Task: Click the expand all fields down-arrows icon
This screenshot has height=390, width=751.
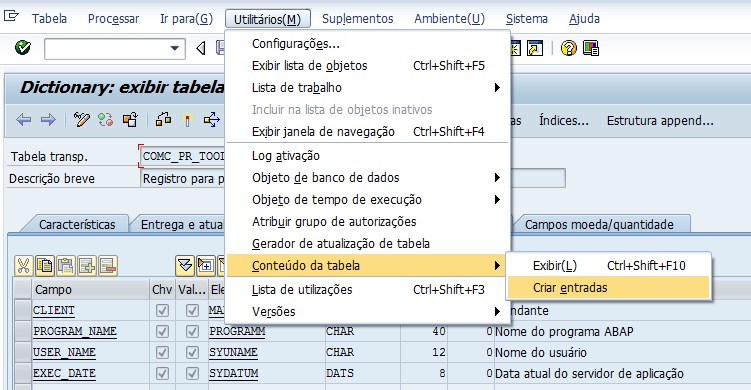Action: coord(185,265)
